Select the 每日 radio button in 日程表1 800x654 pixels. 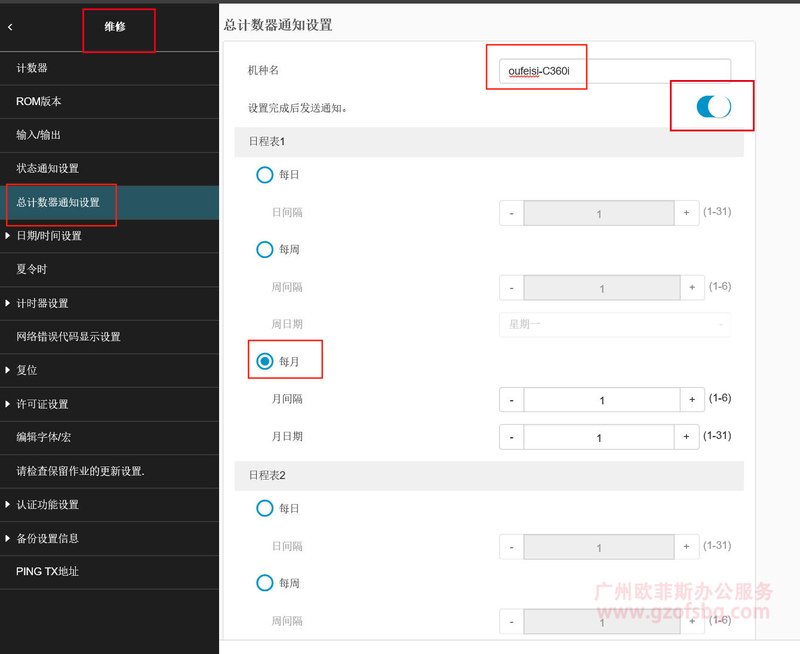tap(265, 174)
